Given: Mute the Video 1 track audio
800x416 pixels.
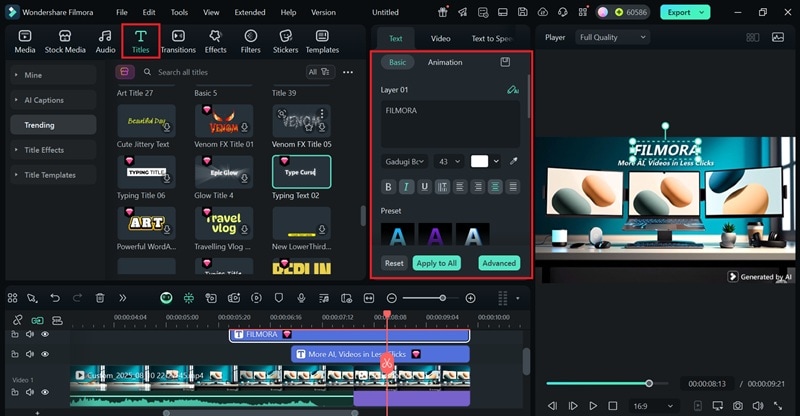Looking at the screenshot, I should pyautogui.click(x=30, y=392).
